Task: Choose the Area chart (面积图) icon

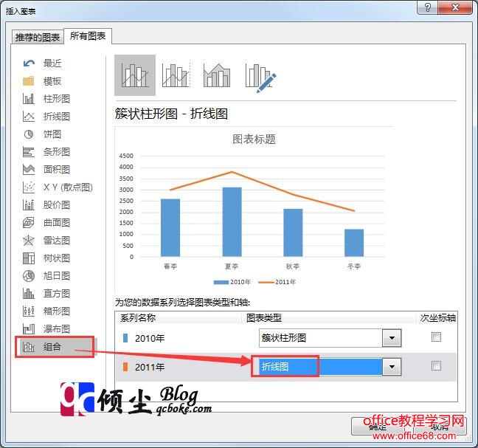Action: (x=29, y=170)
